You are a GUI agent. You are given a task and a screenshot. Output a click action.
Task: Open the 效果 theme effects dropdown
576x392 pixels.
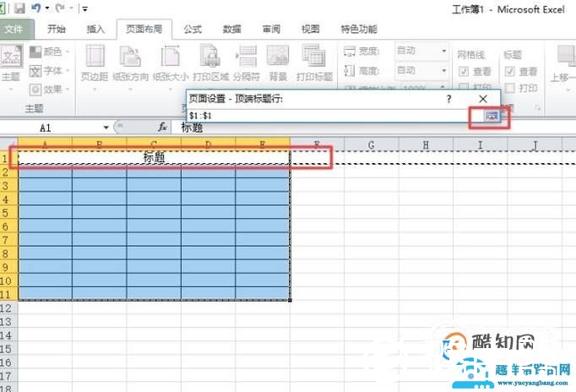click(49, 90)
